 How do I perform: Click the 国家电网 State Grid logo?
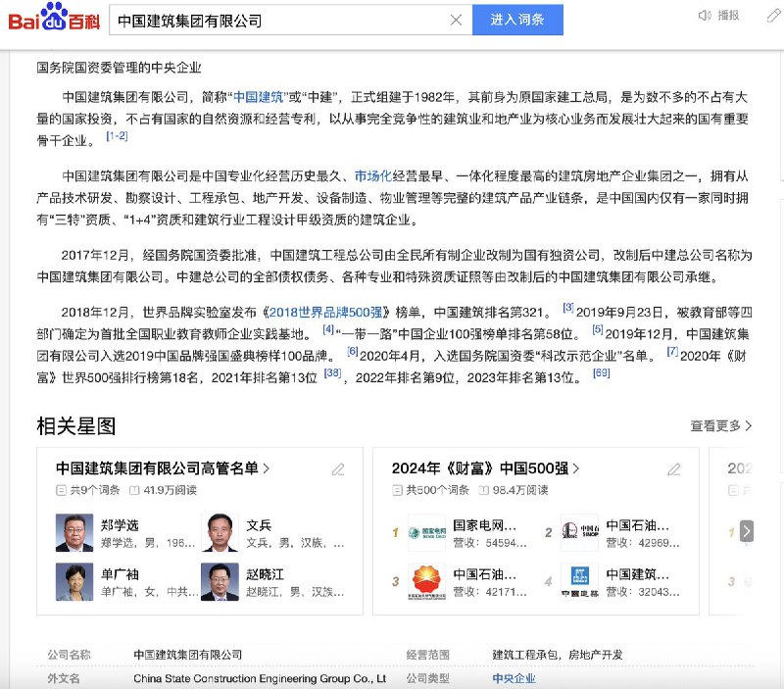(x=427, y=532)
